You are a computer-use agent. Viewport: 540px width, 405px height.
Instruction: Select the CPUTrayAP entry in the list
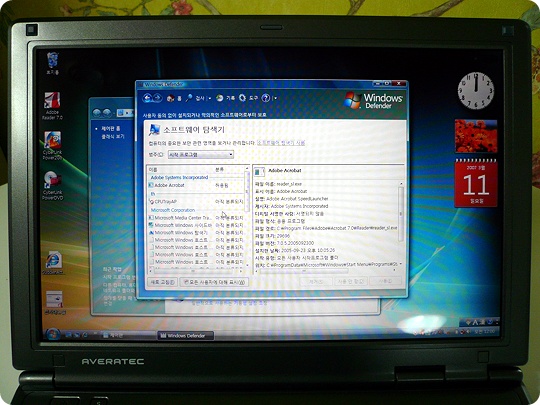point(196,201)
